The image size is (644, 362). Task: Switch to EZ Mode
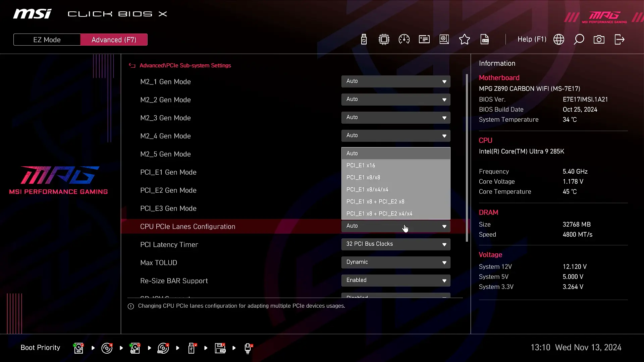pyautogui.click(x=47, y=40)
